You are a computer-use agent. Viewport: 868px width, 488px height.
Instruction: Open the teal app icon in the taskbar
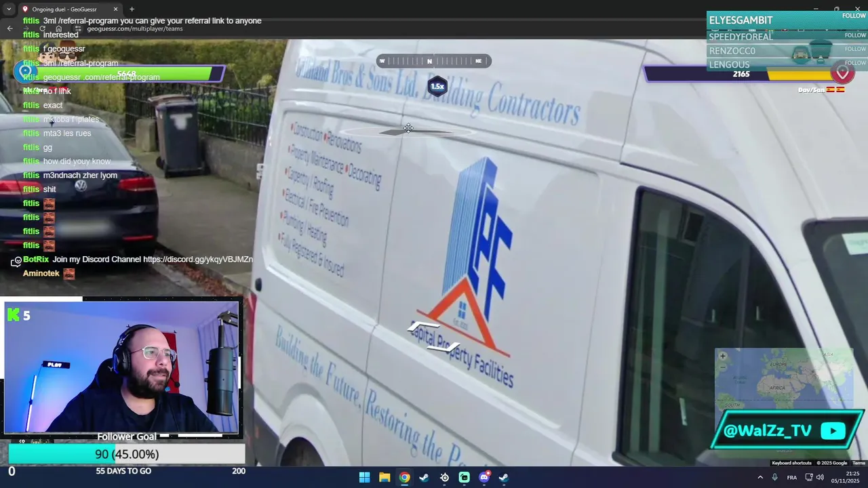(464, 477)
